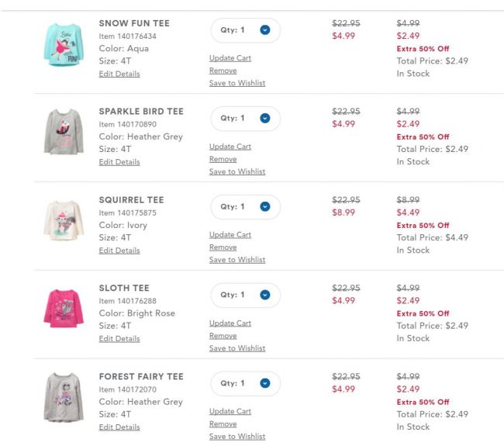Click Update Cart for Squirrel Tee
Viewport: 504px width, 446px height.
(230, 235)
